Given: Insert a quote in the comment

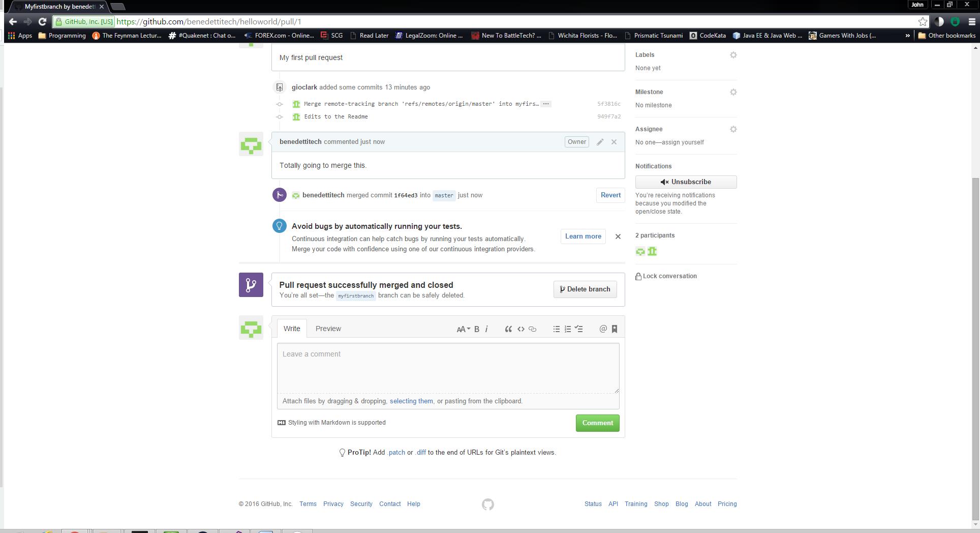Looking at the screenshot, I should (508, 329).
